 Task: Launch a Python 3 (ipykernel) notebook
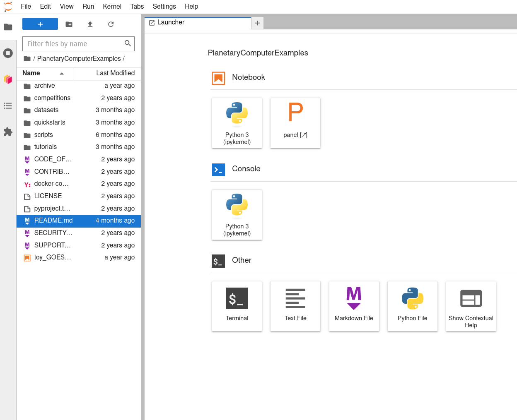(237, 123)
